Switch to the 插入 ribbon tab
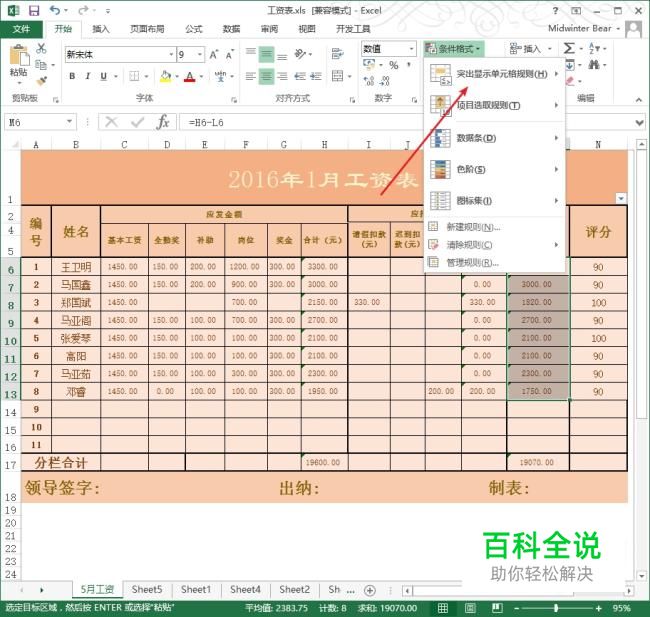This screenshot has height=617, width=650. 101,29
